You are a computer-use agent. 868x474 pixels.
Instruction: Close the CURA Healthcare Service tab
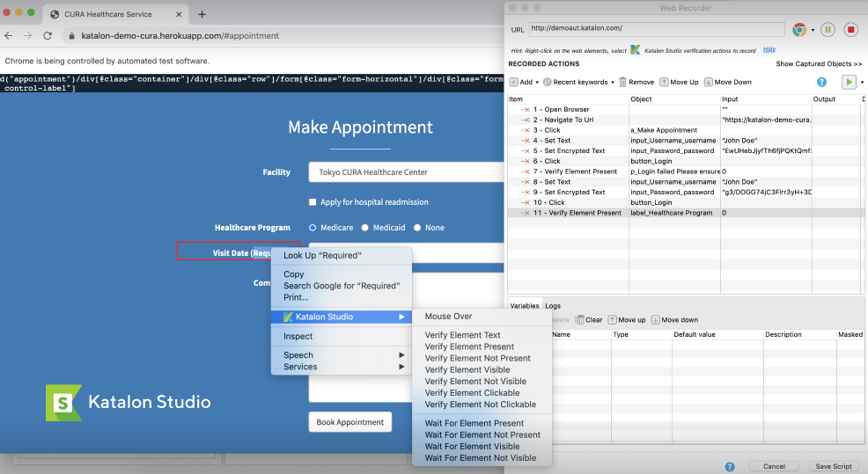178,14
